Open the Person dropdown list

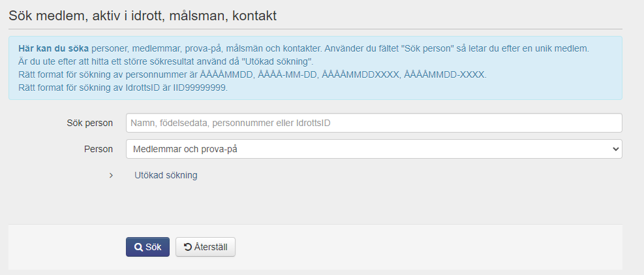point(373,149)
